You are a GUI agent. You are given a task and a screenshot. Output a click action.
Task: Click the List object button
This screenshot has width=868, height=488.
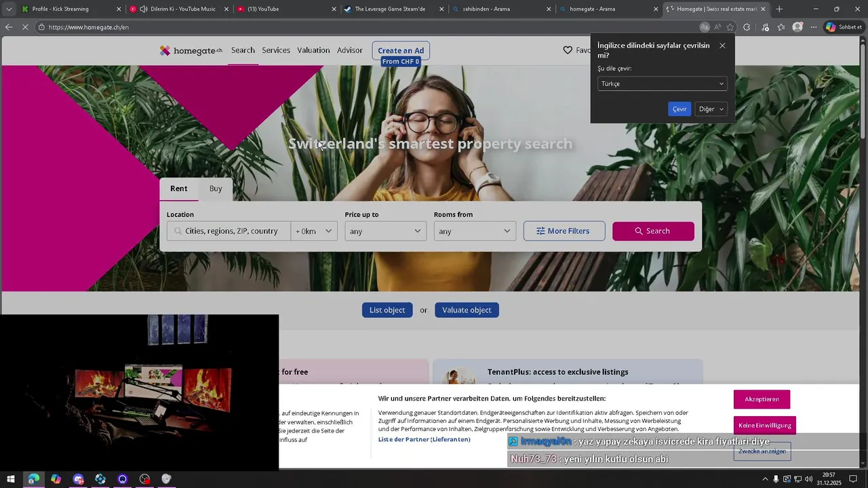(387, 310)
